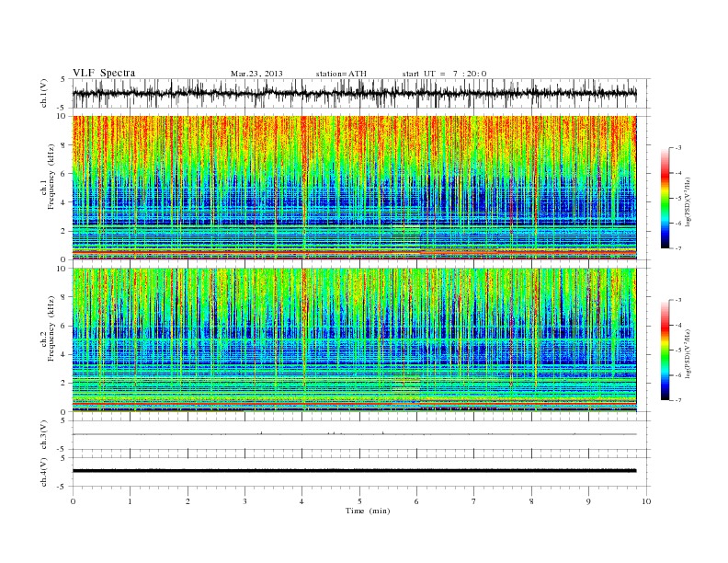Click time axis tick label "1"

pos(130,501)
